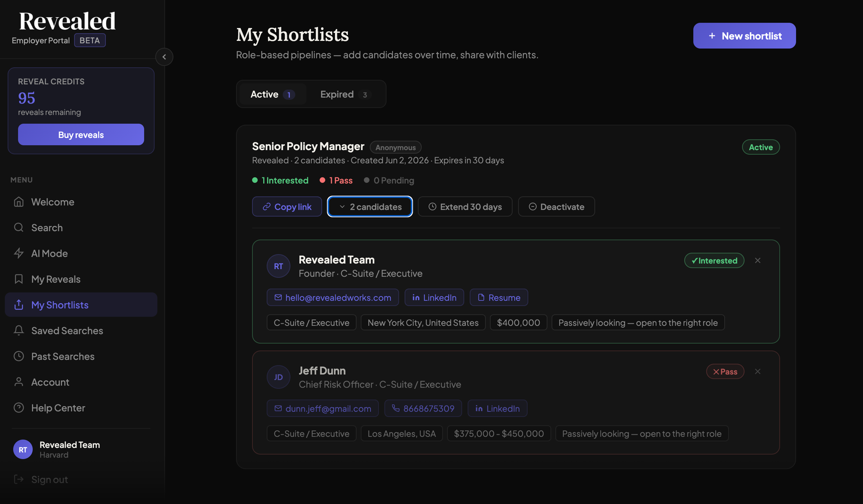863x504 pixels.
Task: Open Jeff Dunn's LinkedIn link
Action: click(497, 408)
